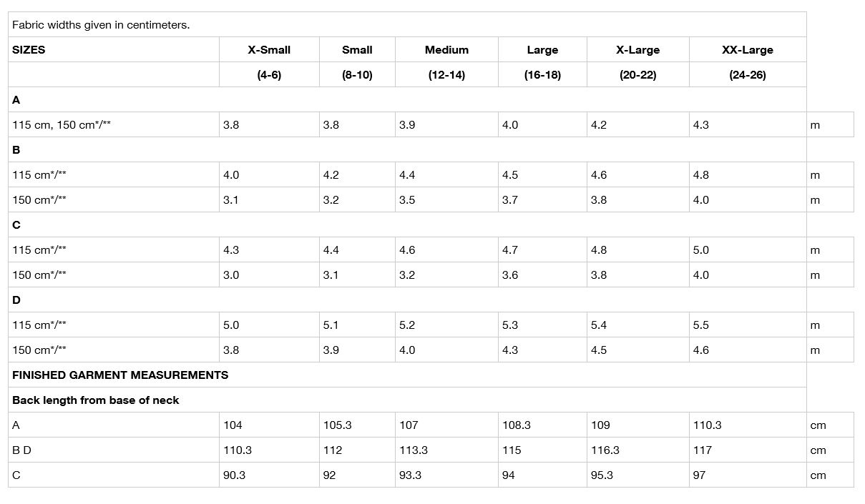This screenshot has width=865, height=504.
Task: Click the 93.3 value in Medium column
Action: pos(410,475)
